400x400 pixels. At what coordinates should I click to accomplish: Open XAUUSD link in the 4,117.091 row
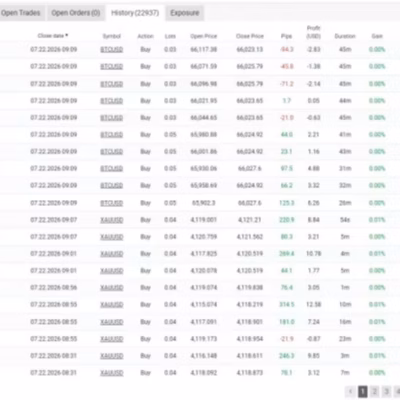112,322
